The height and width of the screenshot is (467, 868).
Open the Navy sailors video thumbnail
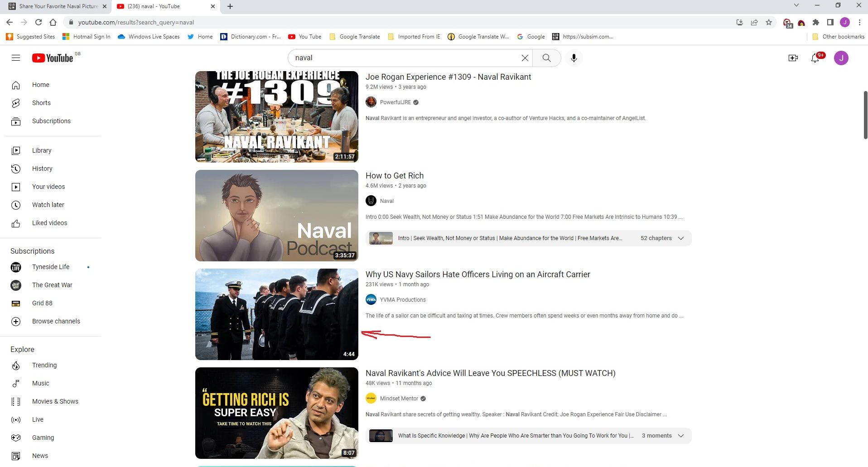[x=277, y=314]
